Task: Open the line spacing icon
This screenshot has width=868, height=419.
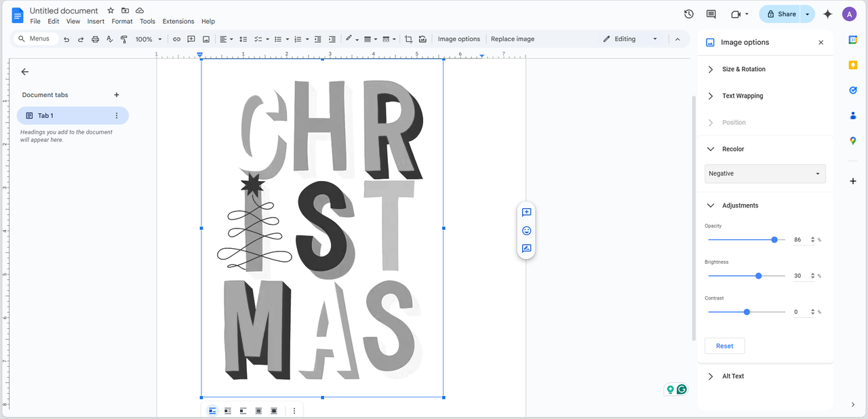Action: pos(243,39)
